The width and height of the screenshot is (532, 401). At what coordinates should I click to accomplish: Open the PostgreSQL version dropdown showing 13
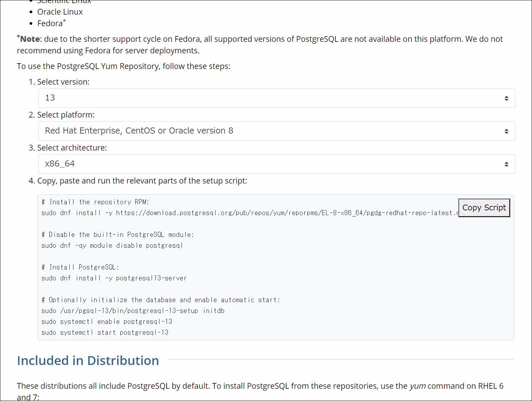[277, 98]
